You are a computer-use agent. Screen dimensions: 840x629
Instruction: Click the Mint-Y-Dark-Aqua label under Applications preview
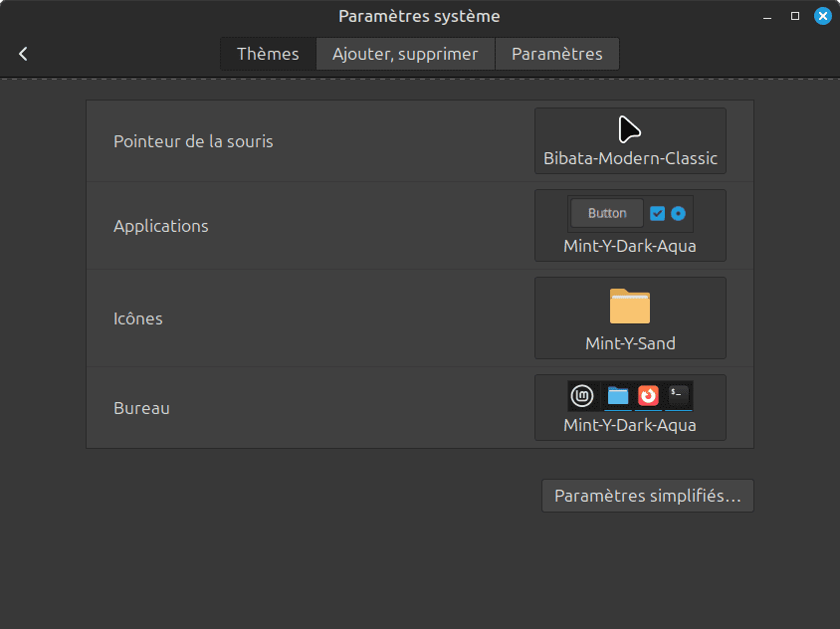630,246
